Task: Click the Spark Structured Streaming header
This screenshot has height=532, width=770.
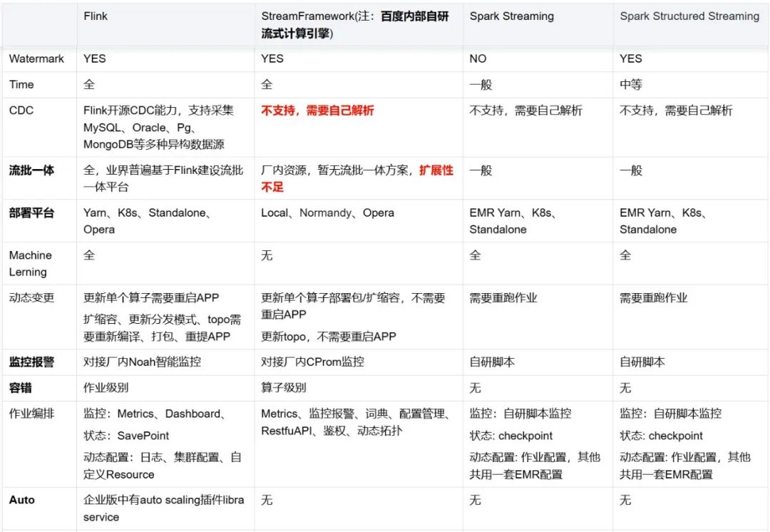Action: coord(689,16)
